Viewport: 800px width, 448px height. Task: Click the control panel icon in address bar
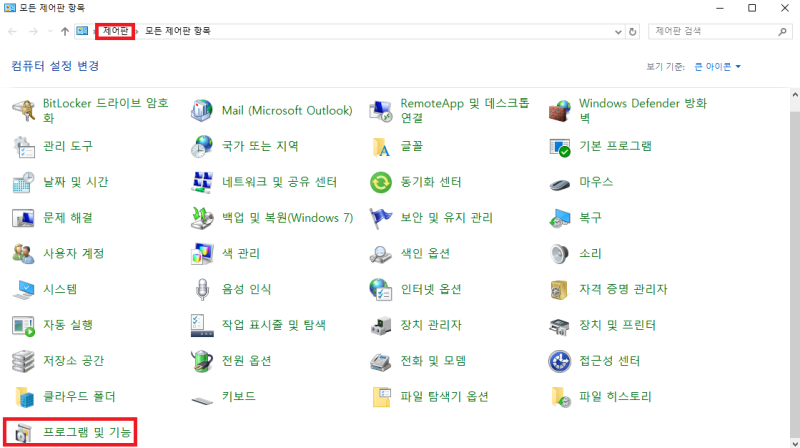pyautogui.click(x=82, y=31)
